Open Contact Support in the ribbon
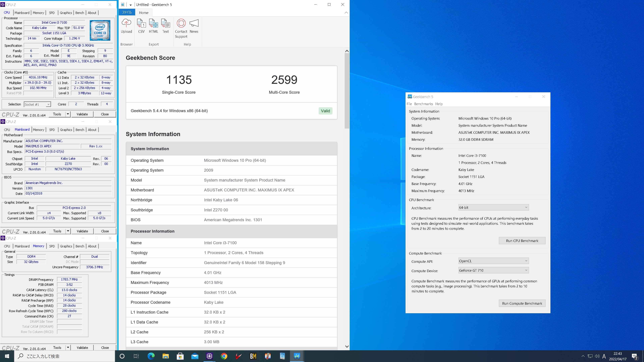Image resolution: width=644 pixels, height=362 pixels. point(181,28)
